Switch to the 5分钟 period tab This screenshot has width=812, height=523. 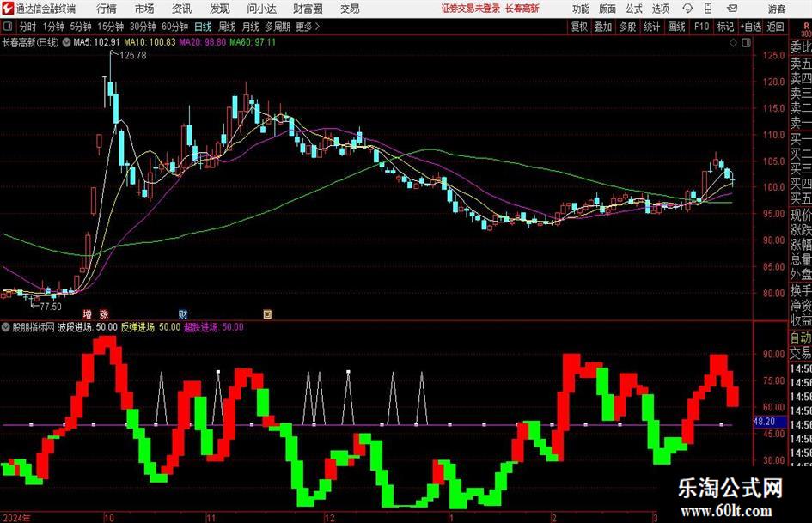tap(80, 27)
